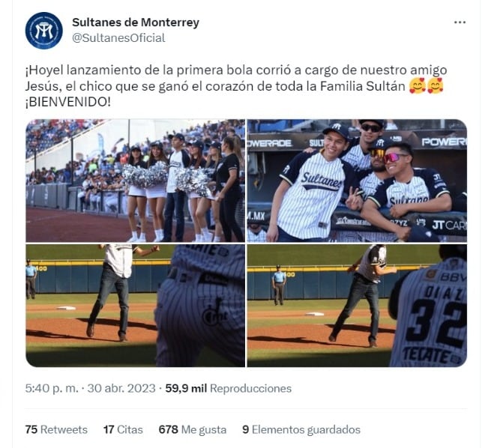Click the first smiling hearts emoji
The height and width of the screenshot is (448, 482).
click(x=417, y=86)
